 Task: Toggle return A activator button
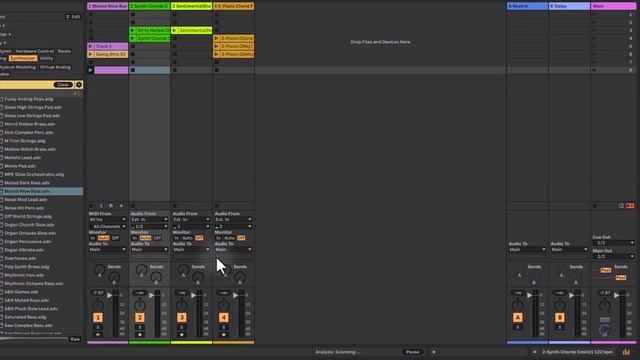pyautogui.click(x=518, y=318)
